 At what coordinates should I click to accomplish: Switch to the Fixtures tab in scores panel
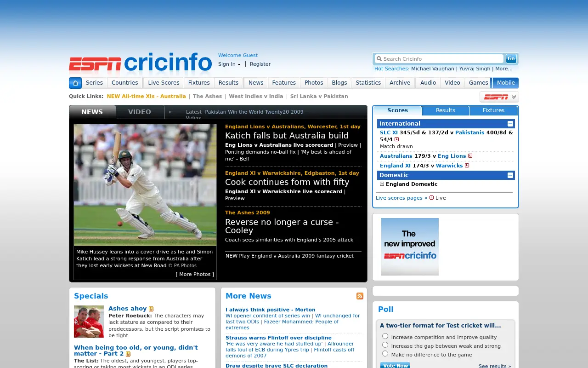coord(493,110)
